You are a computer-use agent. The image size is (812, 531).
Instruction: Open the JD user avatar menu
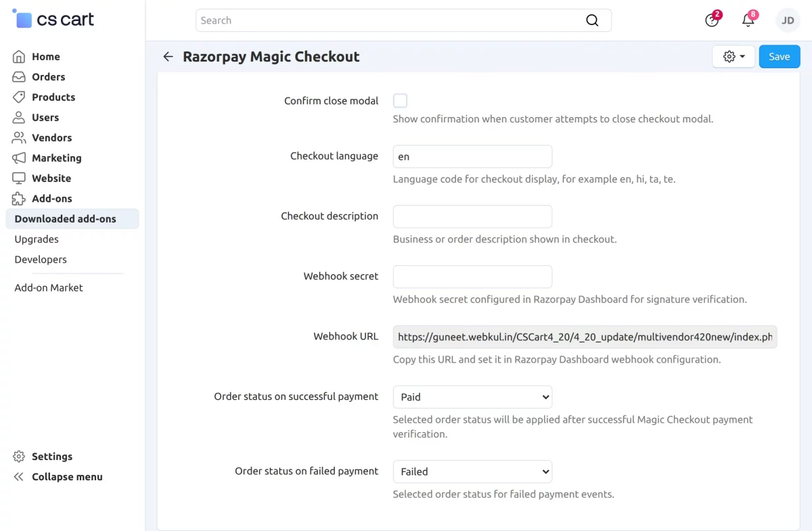tap(788, 20)
